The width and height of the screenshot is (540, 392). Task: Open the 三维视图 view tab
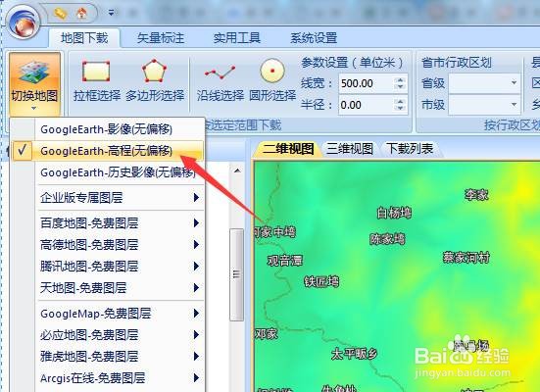tap(350, 149)
